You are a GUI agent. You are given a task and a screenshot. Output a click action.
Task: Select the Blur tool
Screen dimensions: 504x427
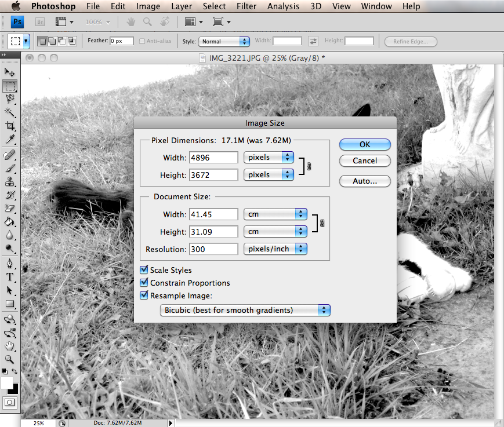point(10,235)
